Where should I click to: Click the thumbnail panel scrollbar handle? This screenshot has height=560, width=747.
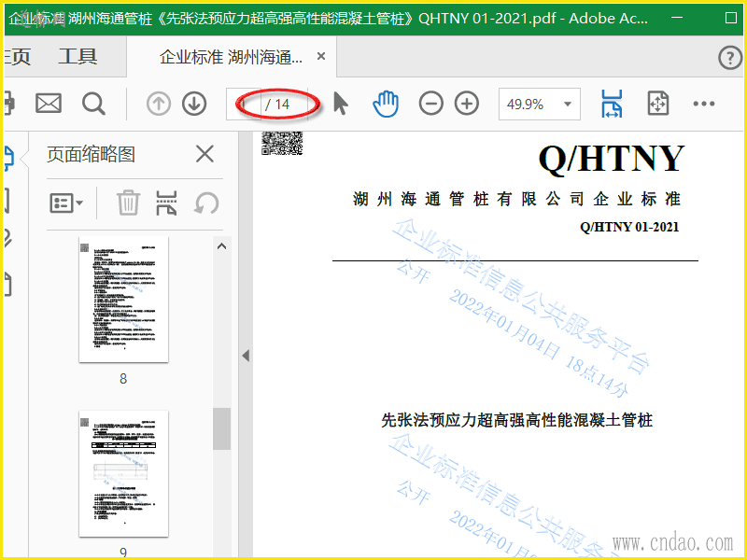221,428
